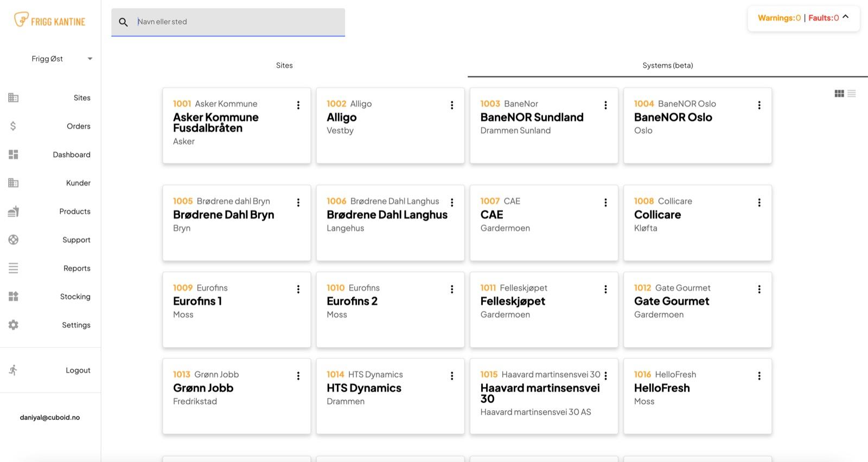
Task: Switch to the Sites tab
Action: tap(284, 66)
